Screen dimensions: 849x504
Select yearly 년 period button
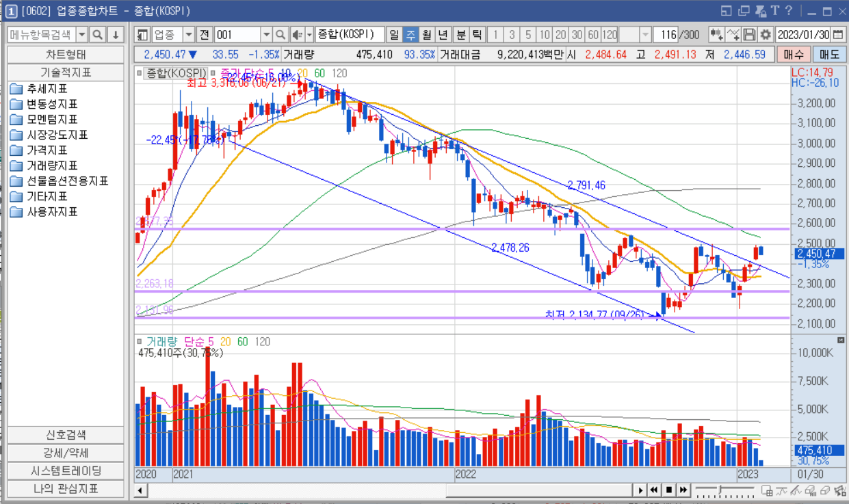[x=443, y=35]
